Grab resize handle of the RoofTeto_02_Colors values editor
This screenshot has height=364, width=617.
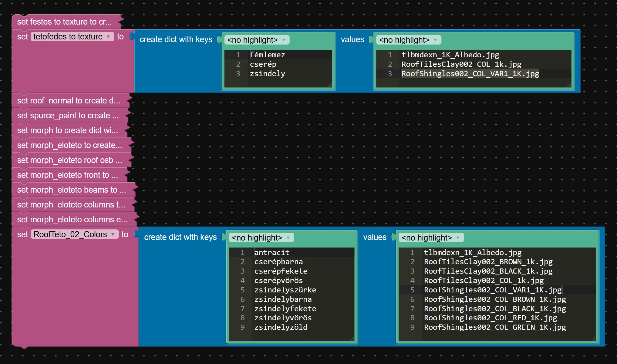click(x=593, y=339)
